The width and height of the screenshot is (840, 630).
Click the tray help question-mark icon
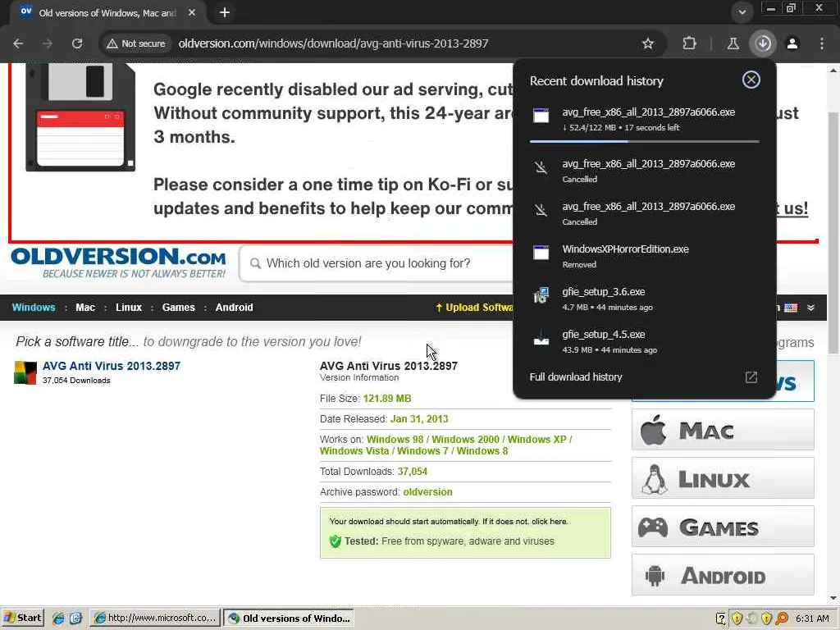click(x=721, y=619)
